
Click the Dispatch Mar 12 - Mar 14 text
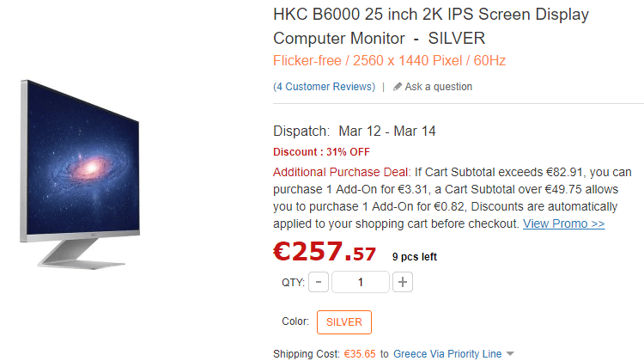point(355,132)
